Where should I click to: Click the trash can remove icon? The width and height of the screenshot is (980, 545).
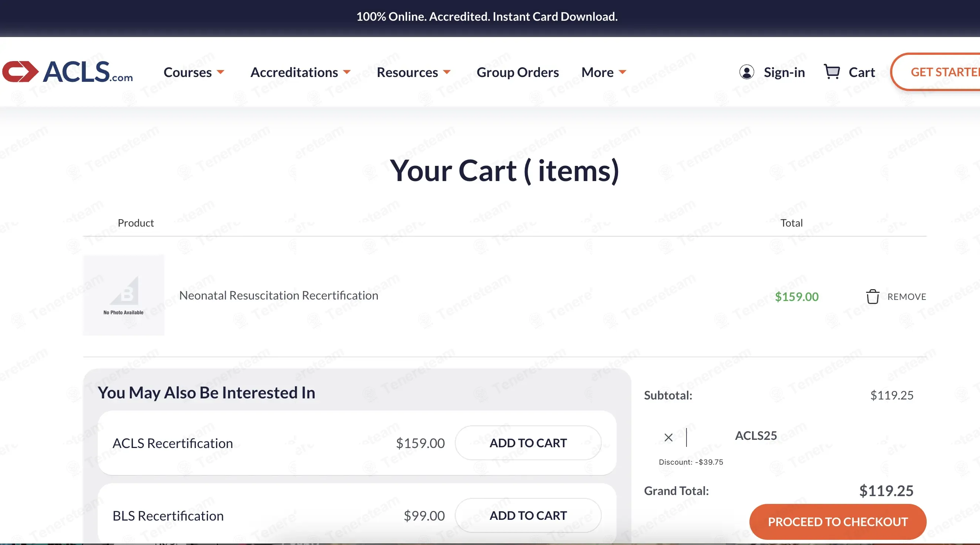coord(873,297)
